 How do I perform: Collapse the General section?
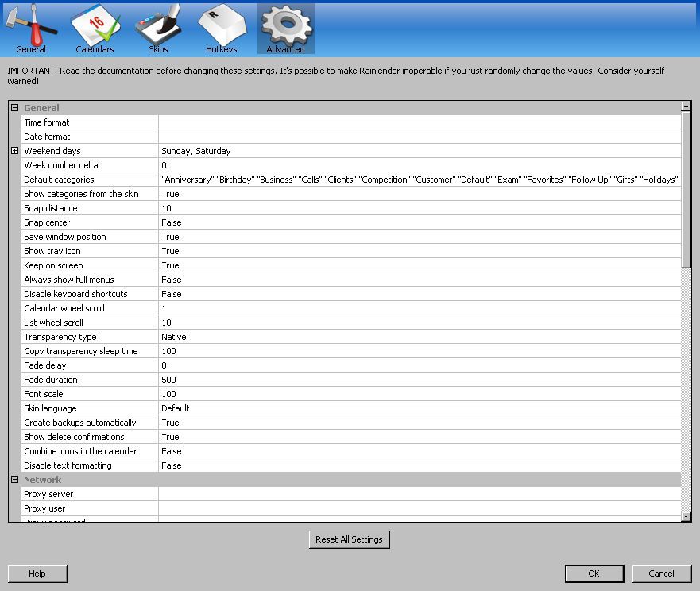14,108
